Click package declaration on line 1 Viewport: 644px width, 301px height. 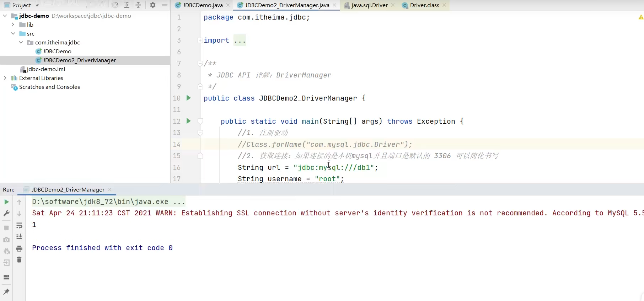point(257,17)
